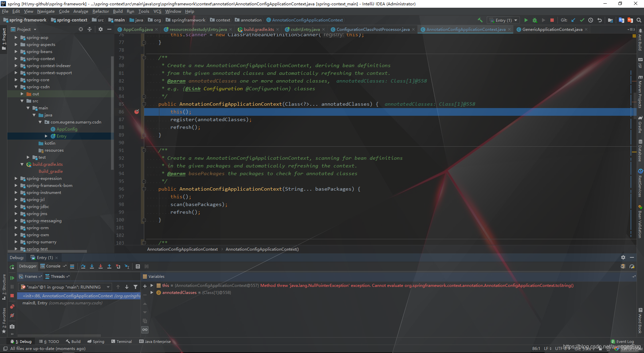Open Project panel settings gear icon

(x=101, y=30)
